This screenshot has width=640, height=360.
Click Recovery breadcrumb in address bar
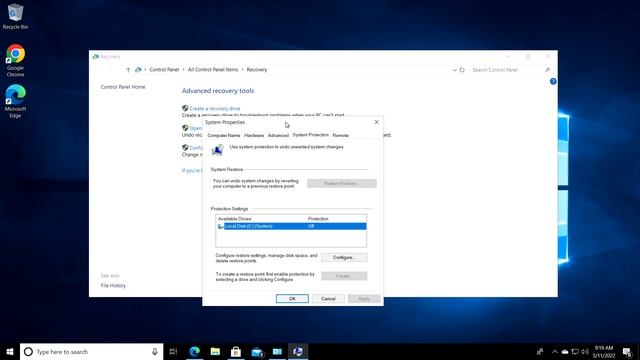click(257, 70)
